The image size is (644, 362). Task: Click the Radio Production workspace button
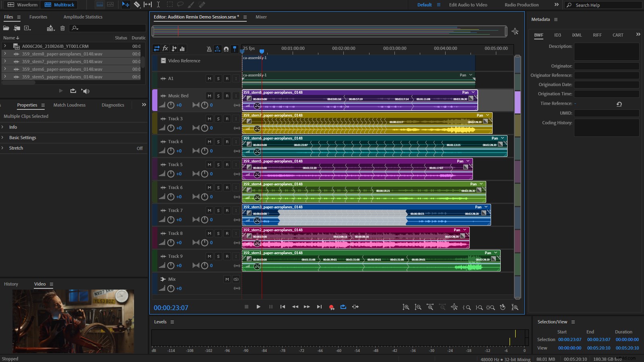click(521, 4)
